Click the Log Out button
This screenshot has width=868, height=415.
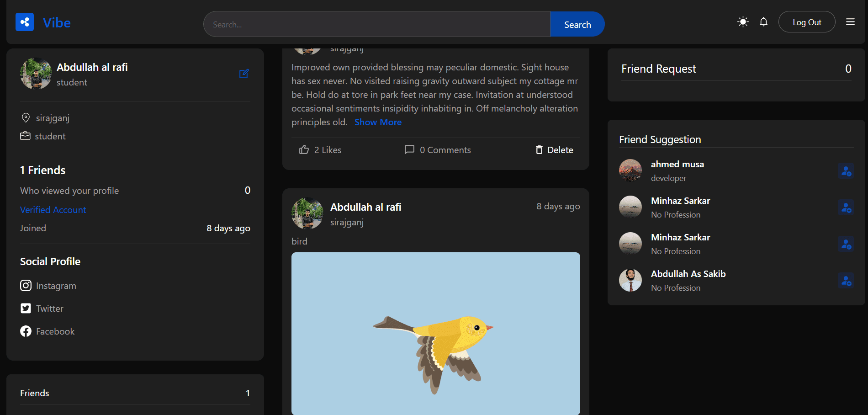pyautogui.click(x=806, y=22)
